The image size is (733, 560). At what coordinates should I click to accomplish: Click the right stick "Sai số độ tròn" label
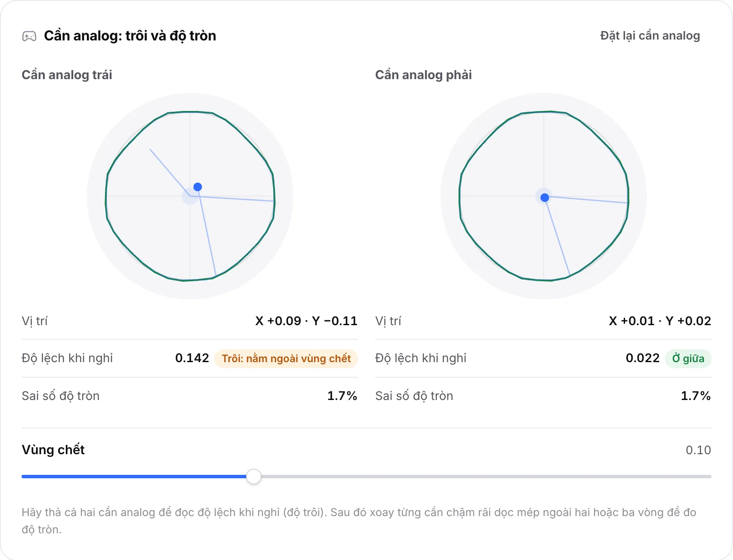coord(414,396)
